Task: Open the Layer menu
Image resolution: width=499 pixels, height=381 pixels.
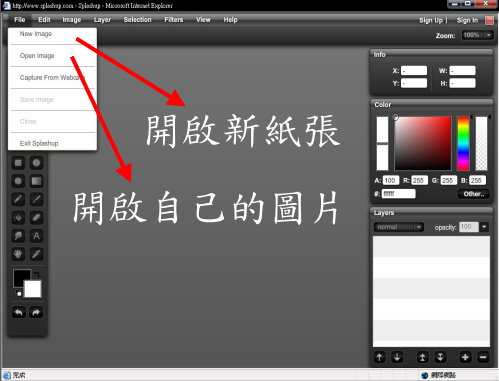Action: pyautogui.click(x=102, y=20)
